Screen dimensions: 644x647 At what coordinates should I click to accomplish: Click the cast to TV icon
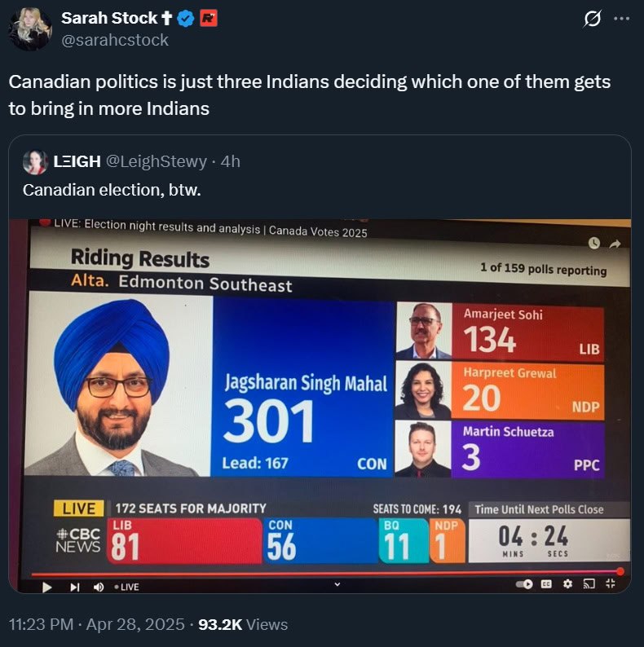coord(589,583)
